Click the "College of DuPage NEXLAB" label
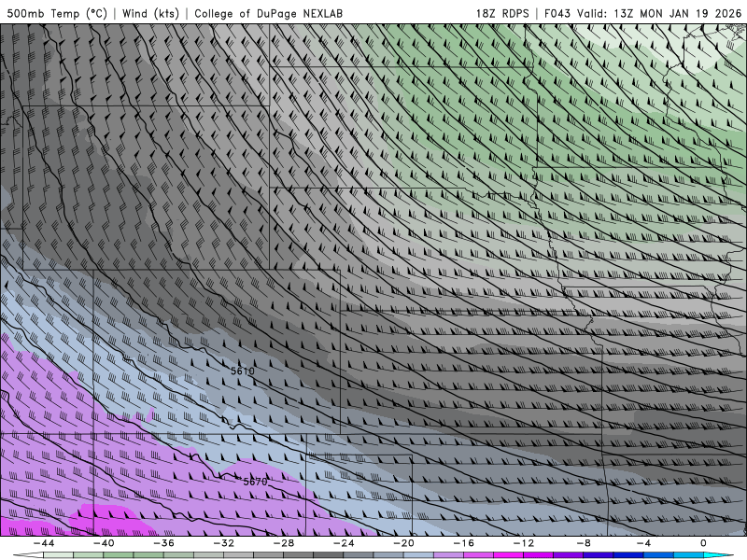747x560 pixels. point(268,13)
